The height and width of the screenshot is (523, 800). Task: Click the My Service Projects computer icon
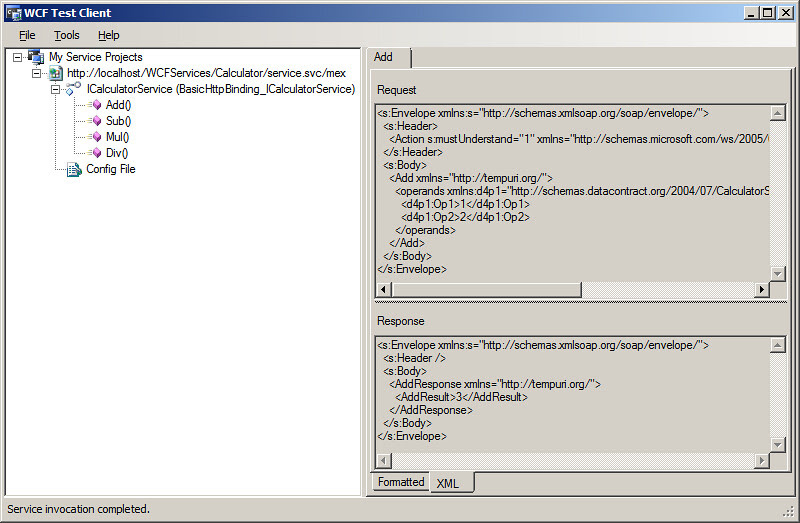(x=36, y=57)
